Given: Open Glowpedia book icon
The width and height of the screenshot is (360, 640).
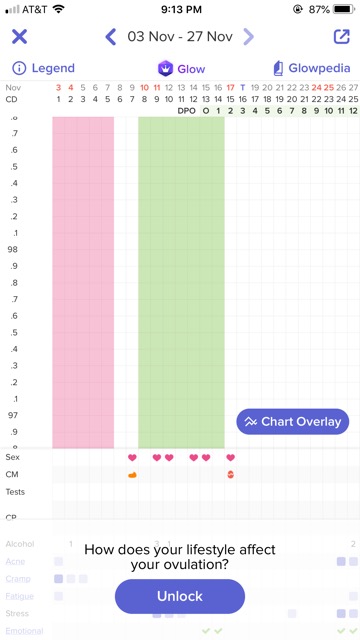Looking at the screenshot, I should pos(278,68).
